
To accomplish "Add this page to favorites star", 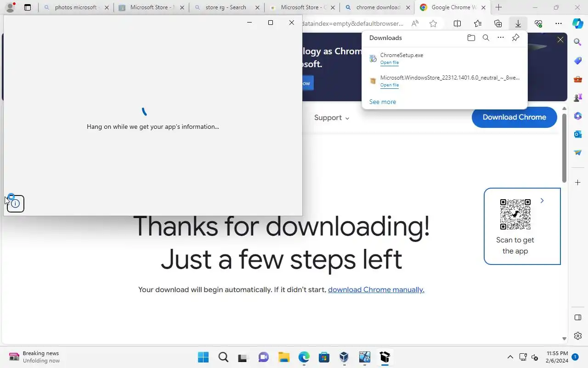I will [x=433, y=23].
